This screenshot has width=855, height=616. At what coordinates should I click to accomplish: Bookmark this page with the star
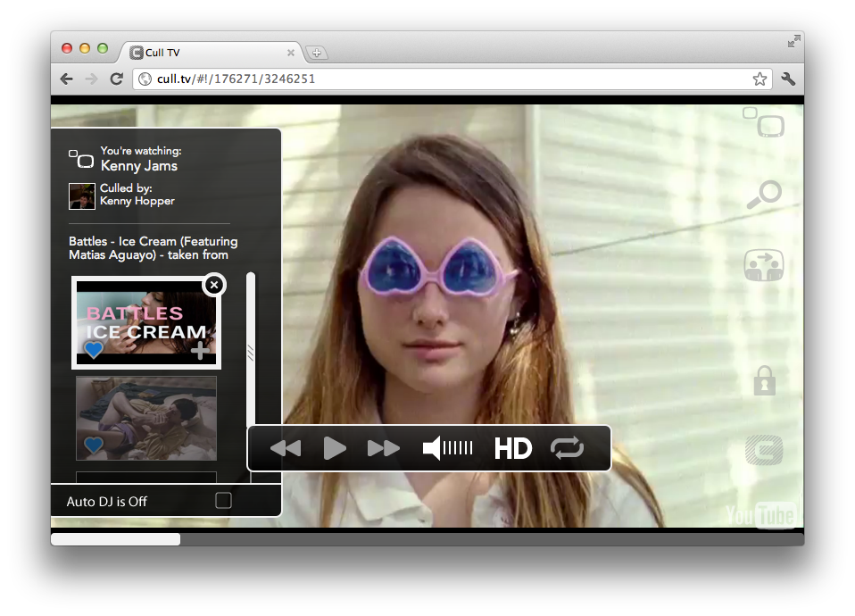[x=760, y=79]
